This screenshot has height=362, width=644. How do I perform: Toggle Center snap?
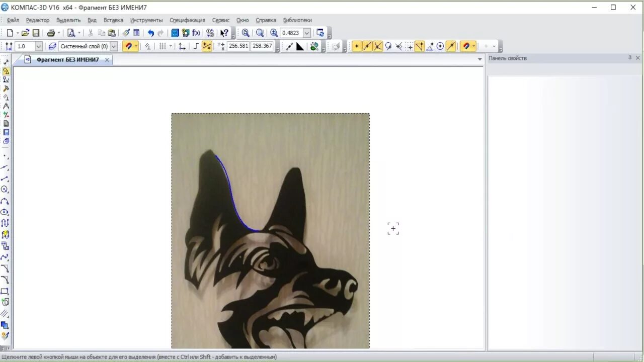point(440,46)
